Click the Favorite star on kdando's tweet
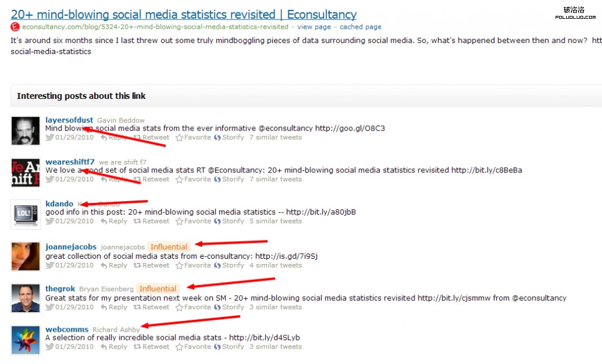 (179, 222)
